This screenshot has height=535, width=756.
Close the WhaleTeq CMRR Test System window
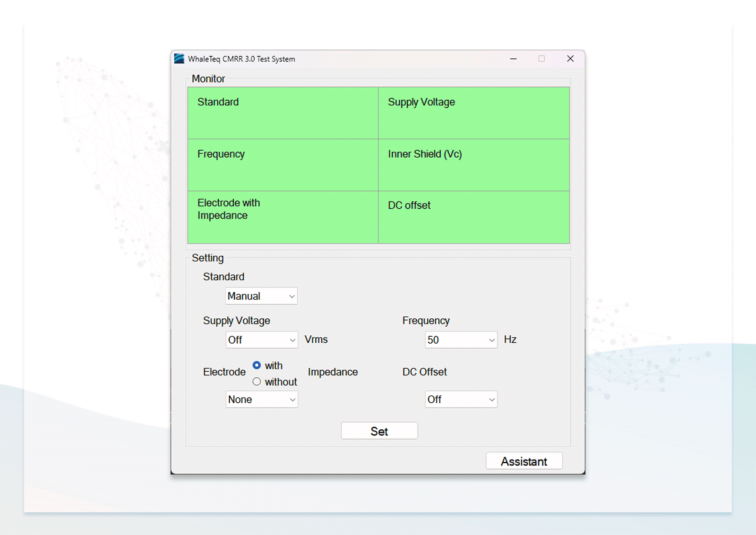570,59
